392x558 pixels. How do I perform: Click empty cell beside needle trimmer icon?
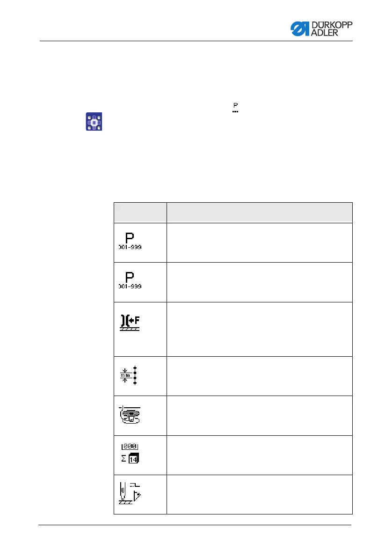click(x=260, y=495)
